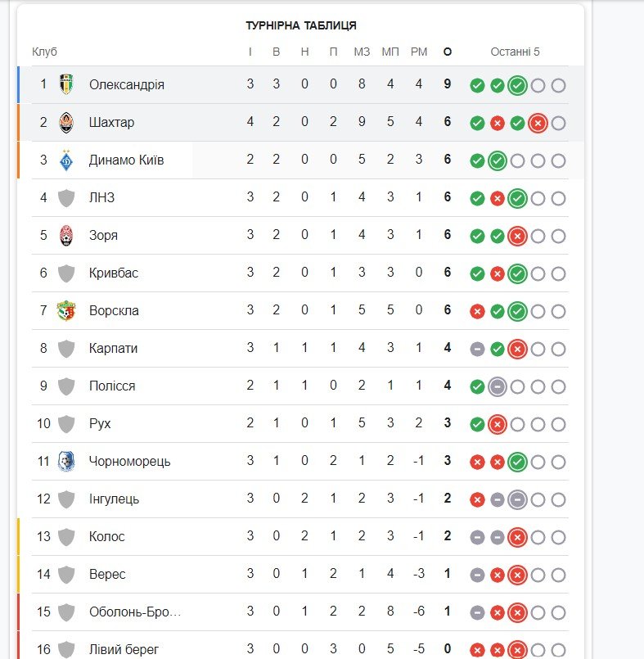Select the Клуб column header
Image resolution: width=644 pixels, height=659 pixels.
tap(44, 52)
